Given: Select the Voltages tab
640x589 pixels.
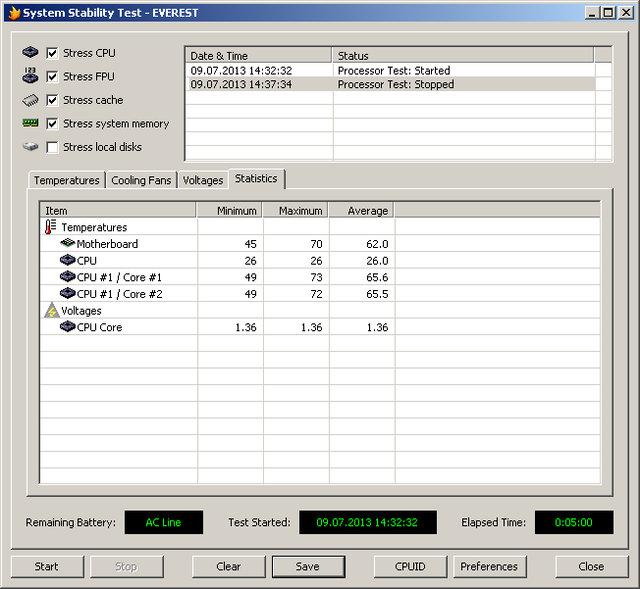Looking at the screenshot, I should 203,180.
